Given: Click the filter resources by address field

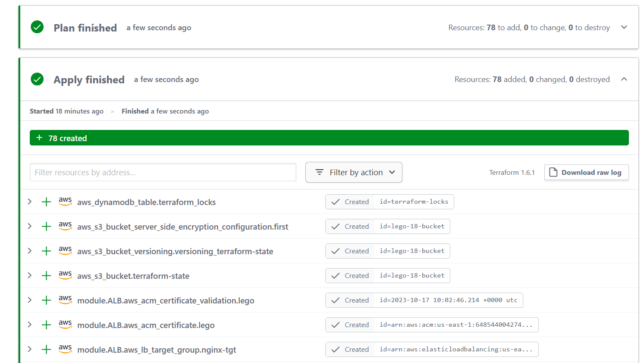Looking at the screenshot, I should pos(163,172).
